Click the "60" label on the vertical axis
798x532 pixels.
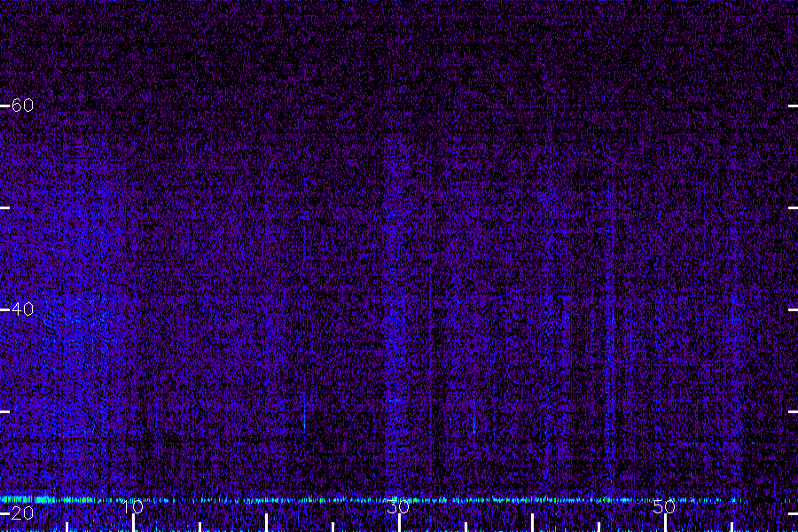point(22,106)
